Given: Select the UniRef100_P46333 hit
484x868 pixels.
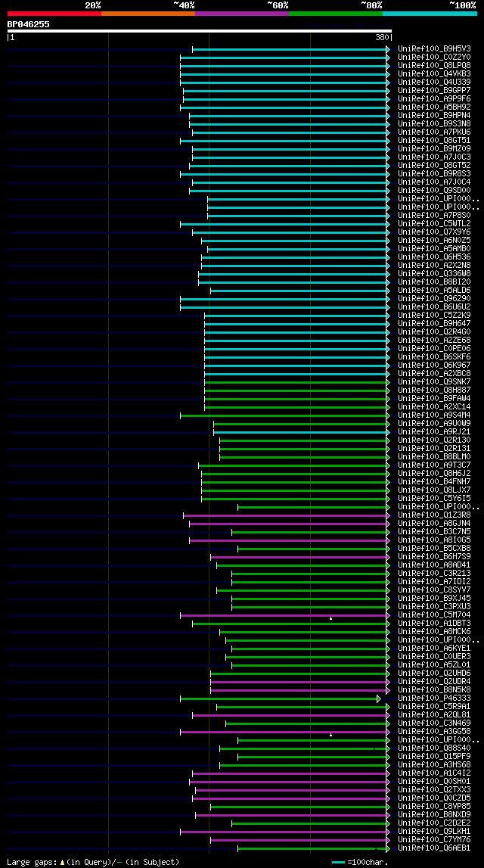Looking at the screenshot, I should [434, 698].
